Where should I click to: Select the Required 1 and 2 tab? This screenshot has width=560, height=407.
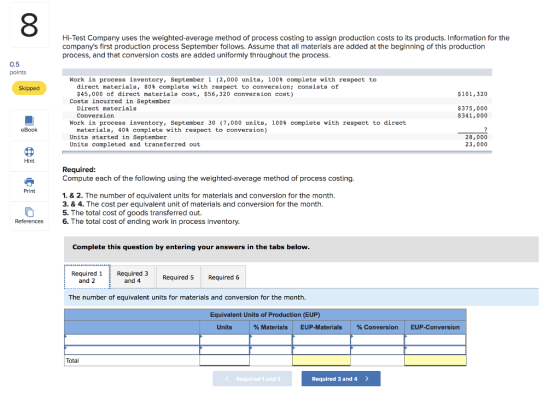click(87, 277)
